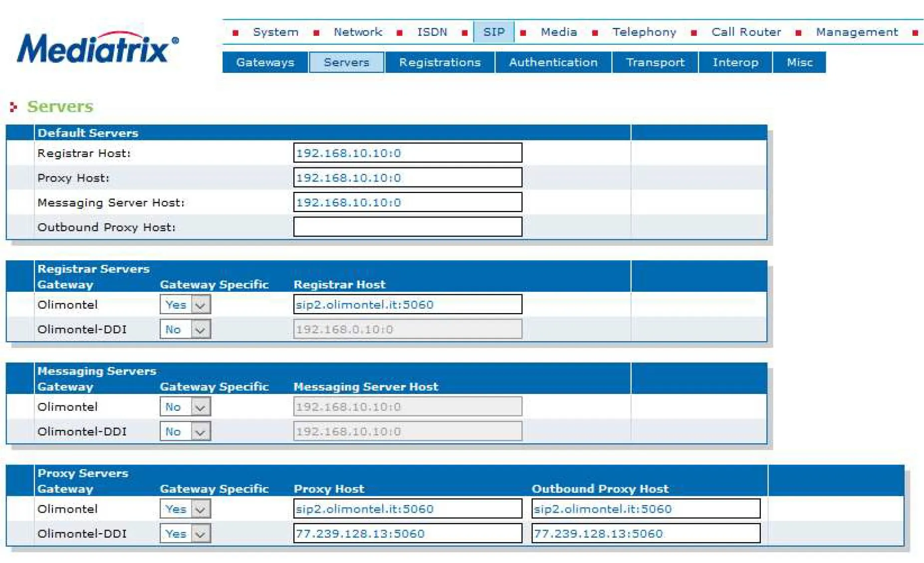The width and height of the screenshot is (924, 563).
Task: Expand Olimontel-DDI registrar Gateway Specific dropdown
Action: [185, 330]
